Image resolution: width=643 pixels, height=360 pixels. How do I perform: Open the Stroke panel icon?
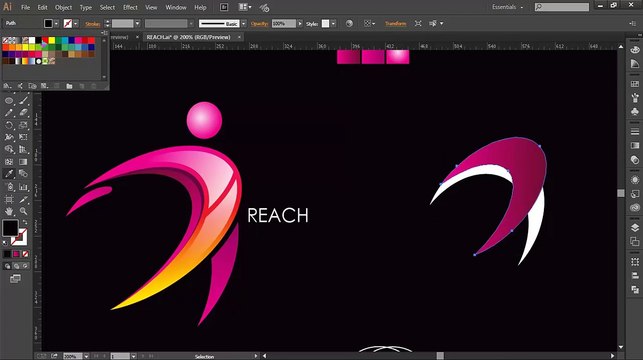point(635,132)
